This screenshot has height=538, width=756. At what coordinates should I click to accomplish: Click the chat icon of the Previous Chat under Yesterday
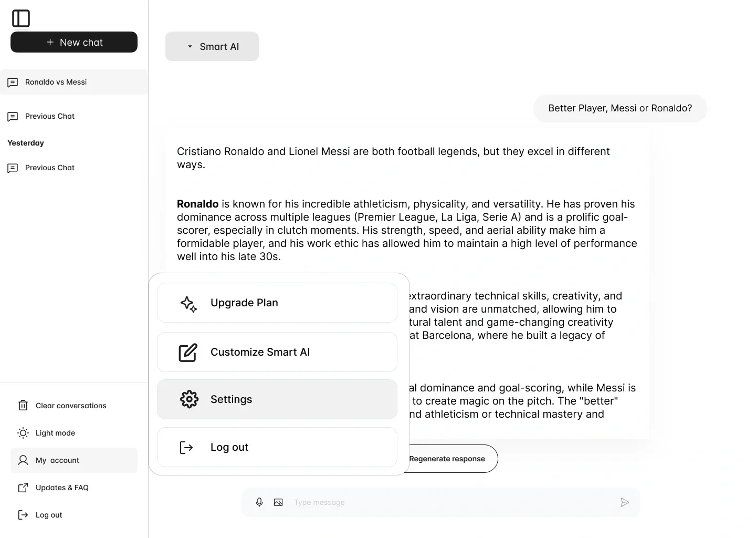point(13,168)
